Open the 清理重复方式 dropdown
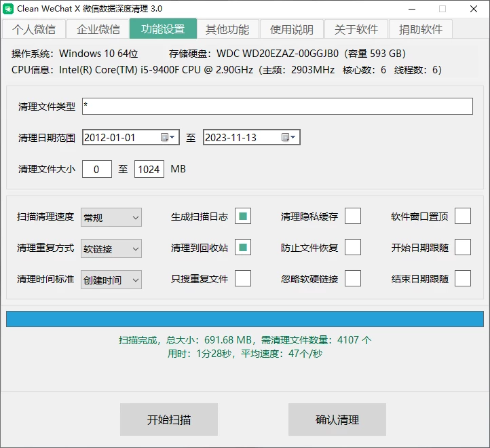 click(111, 248)
